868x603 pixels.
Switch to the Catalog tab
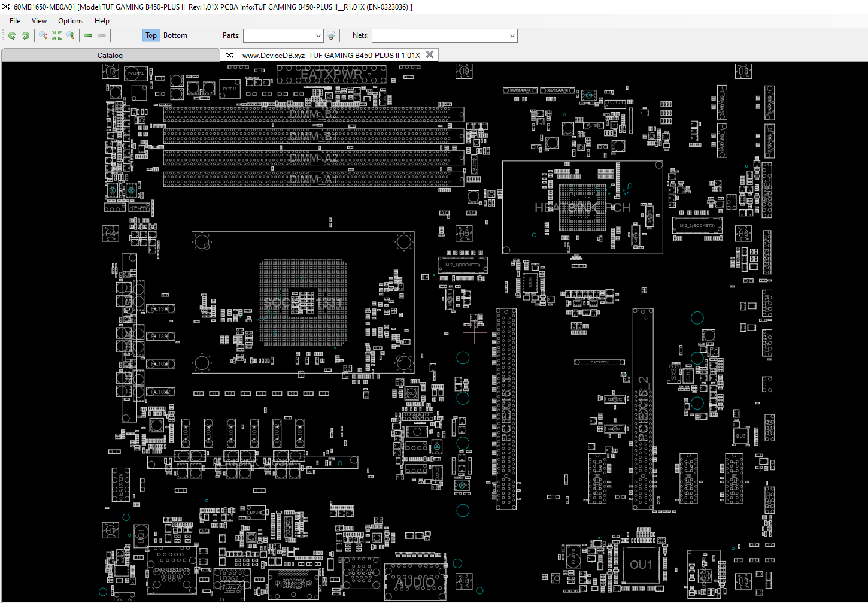point(110,55)
